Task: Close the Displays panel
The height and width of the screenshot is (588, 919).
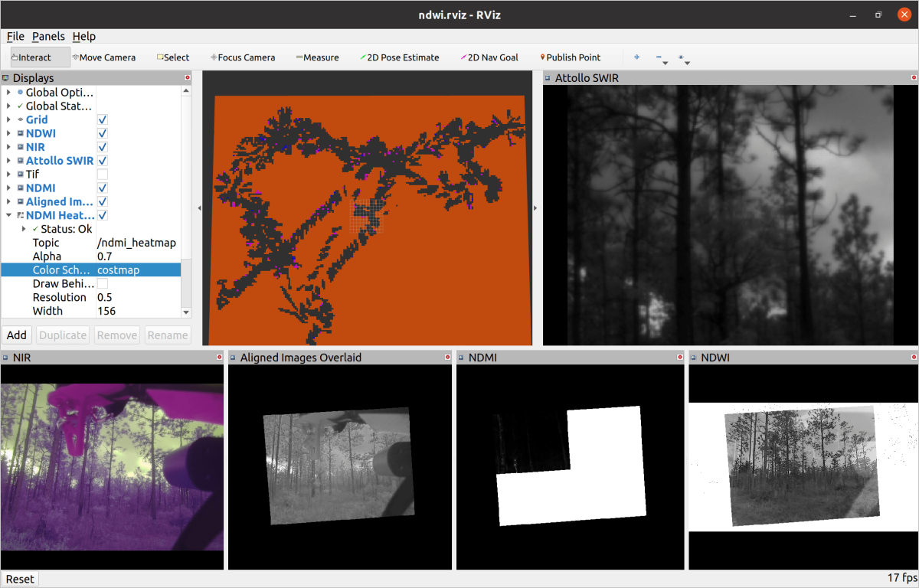Action: 187,78
